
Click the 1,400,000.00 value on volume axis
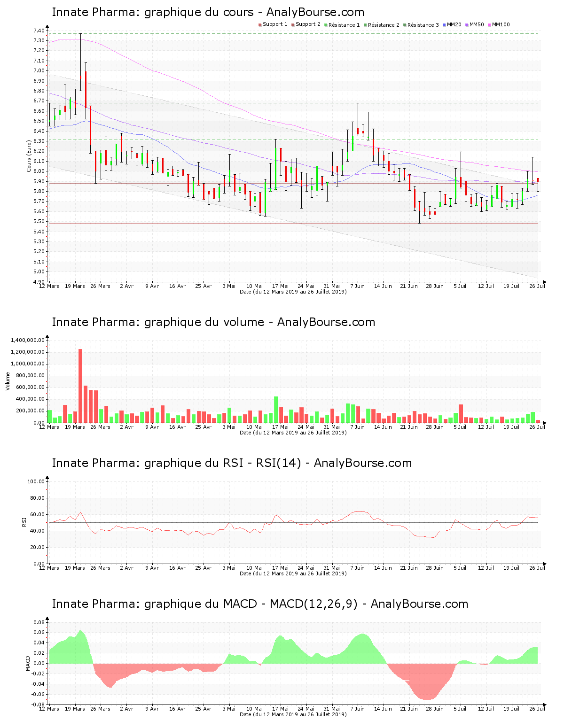27,340
